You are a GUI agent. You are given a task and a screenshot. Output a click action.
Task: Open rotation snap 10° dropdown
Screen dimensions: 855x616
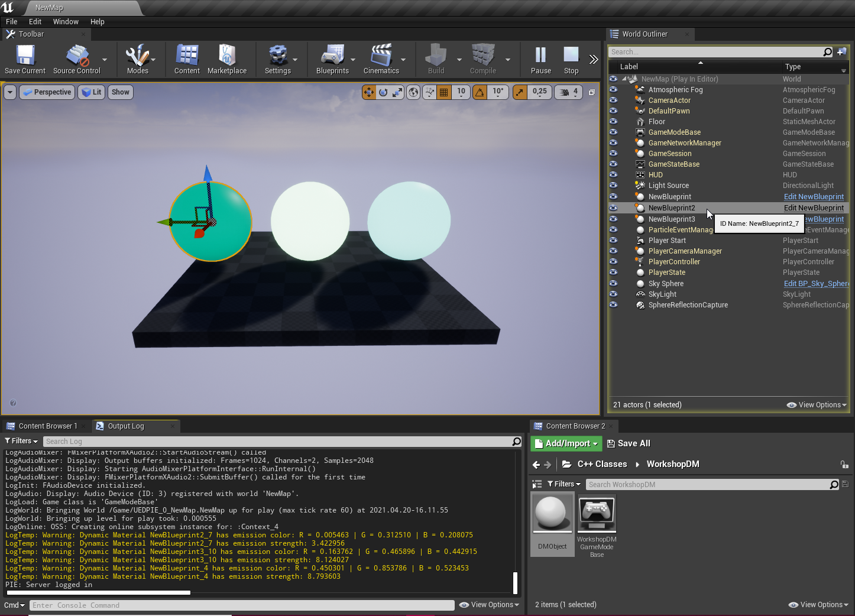(x=498, y=92)
